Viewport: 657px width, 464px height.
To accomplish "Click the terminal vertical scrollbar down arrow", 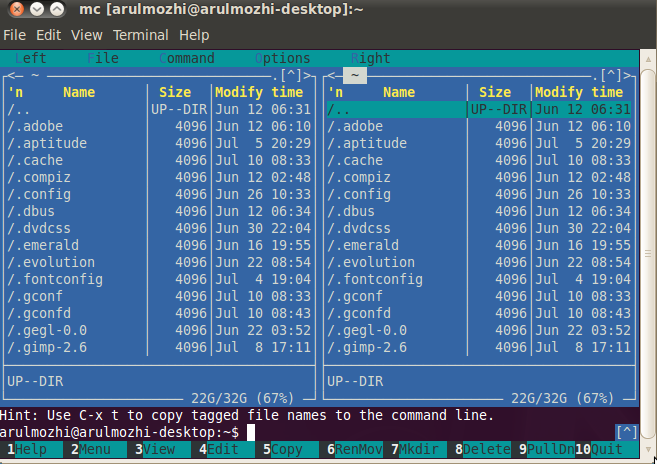I will [648, 449].
